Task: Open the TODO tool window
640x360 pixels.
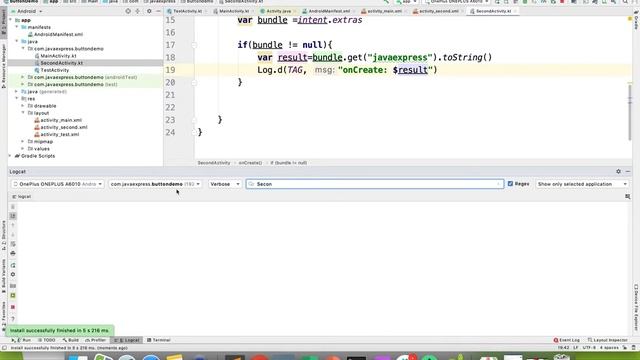Action: pos(47,340)
